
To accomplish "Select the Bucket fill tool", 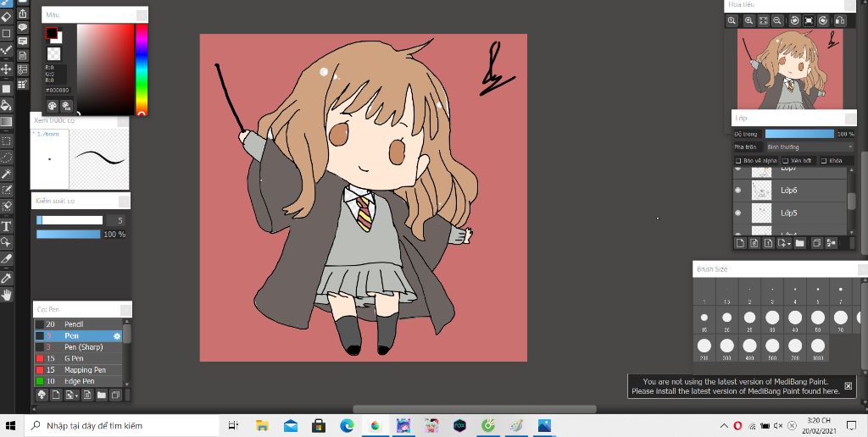I will 6,105.
